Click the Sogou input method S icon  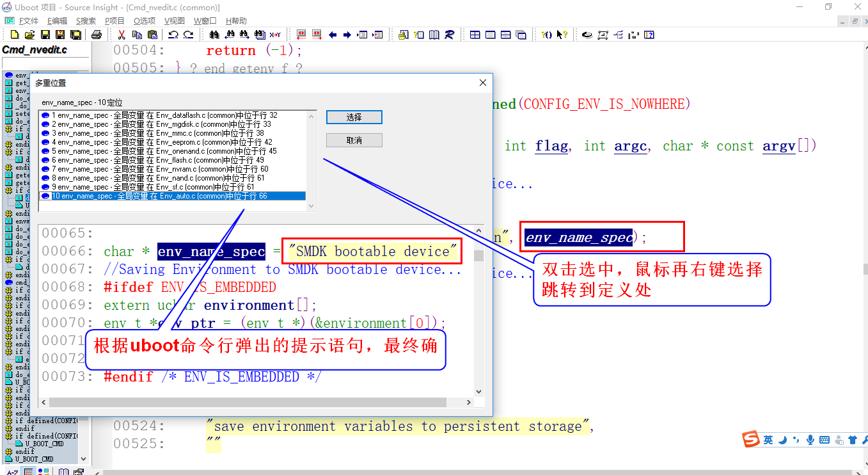pyautogui.click(x=751, y=440)
